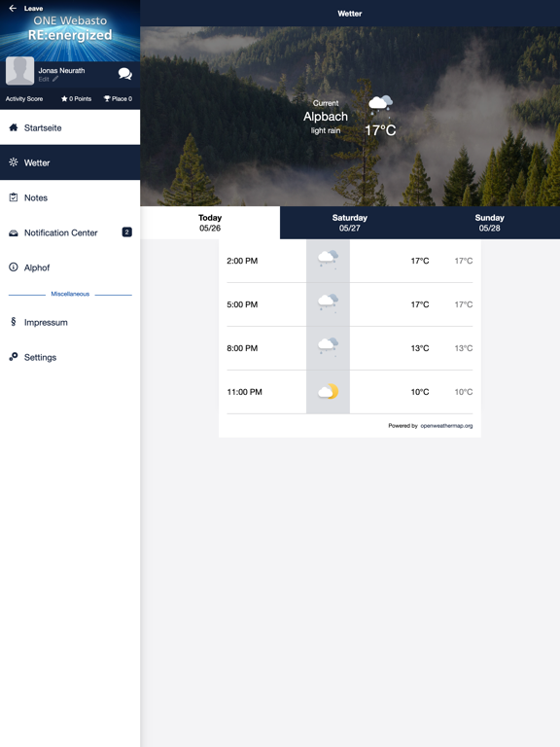Click the Alpbach location name
This screenshot has width=560, height=747.
tap(326, 117)
